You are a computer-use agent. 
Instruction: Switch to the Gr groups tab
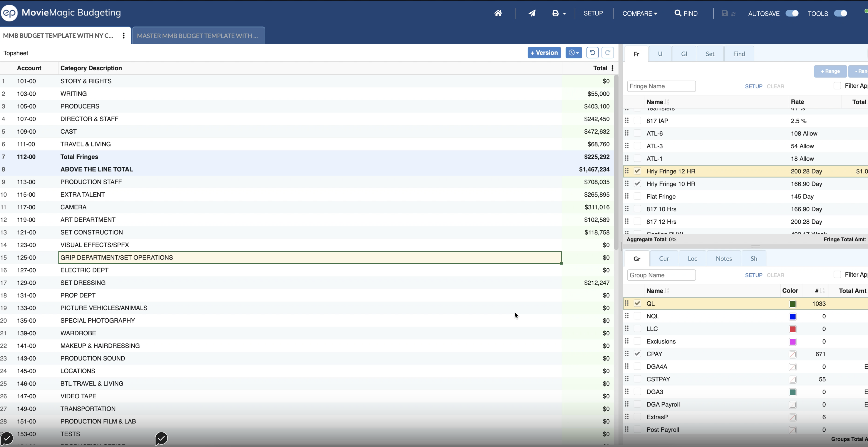637,259
